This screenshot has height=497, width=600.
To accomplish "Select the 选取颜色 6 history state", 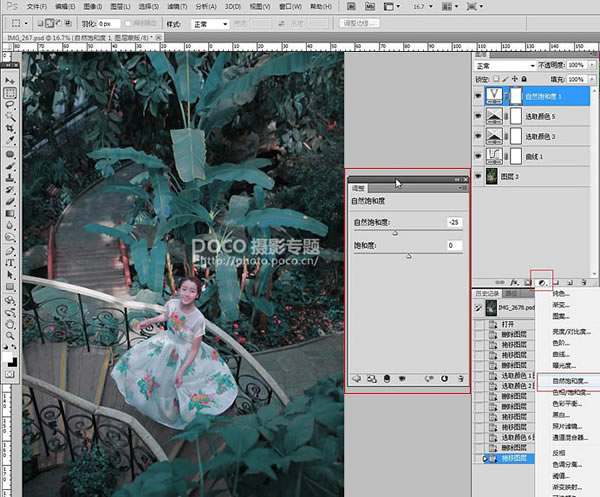I will [x=504, y=437].
